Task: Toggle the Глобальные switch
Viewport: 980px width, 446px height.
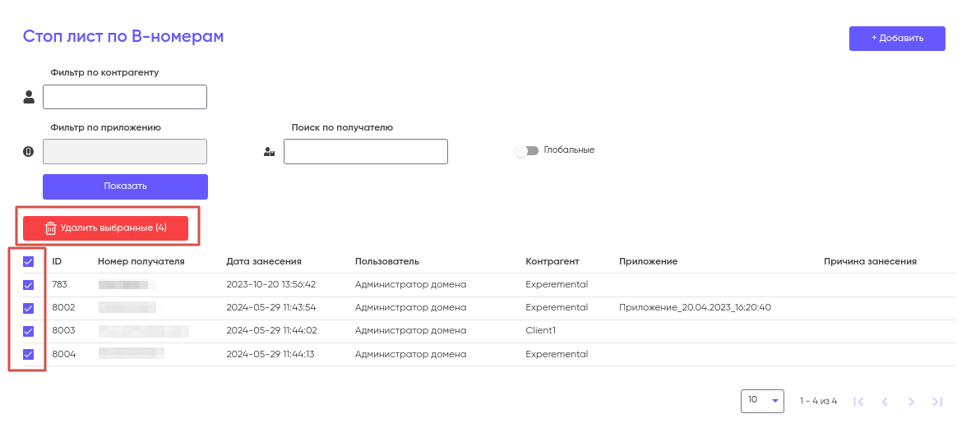Action: click(526, 151)
